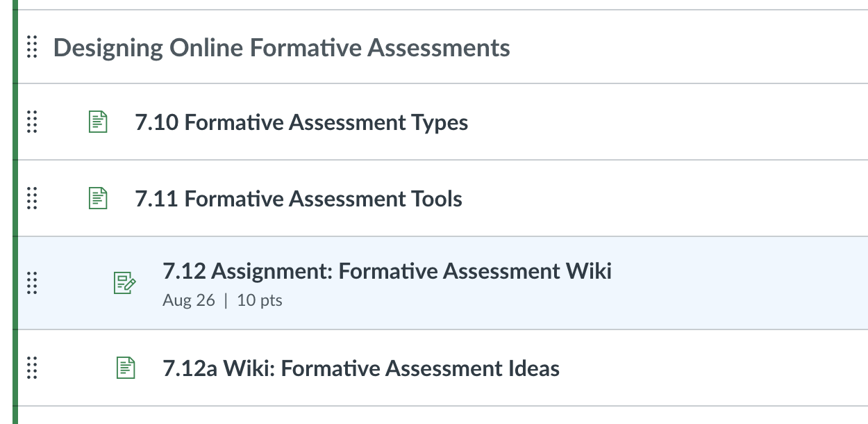868x424 pixels.
Task: Click the Designing Online Formative Assessments header
Action: coord(281,48)
